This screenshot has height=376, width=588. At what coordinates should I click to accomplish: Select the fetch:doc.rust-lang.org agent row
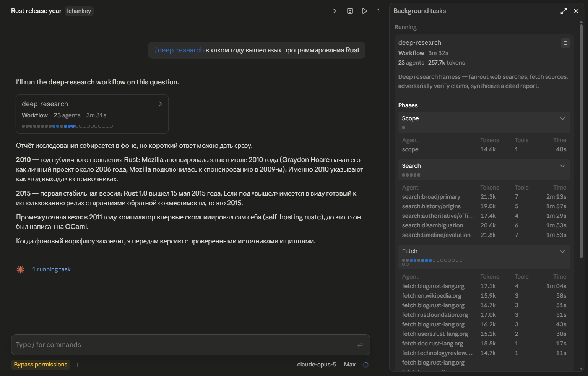point(484,344)
